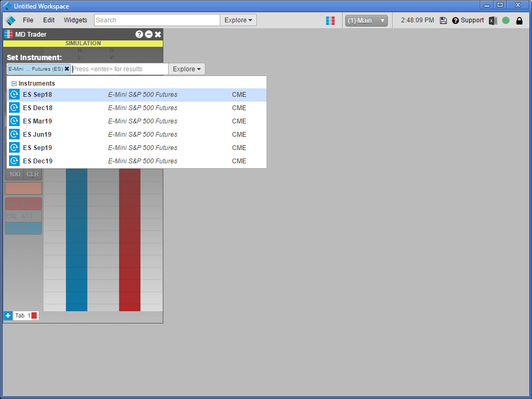Click the blue bid column
This screenshot has width=532, height=399.
[77, 239]
